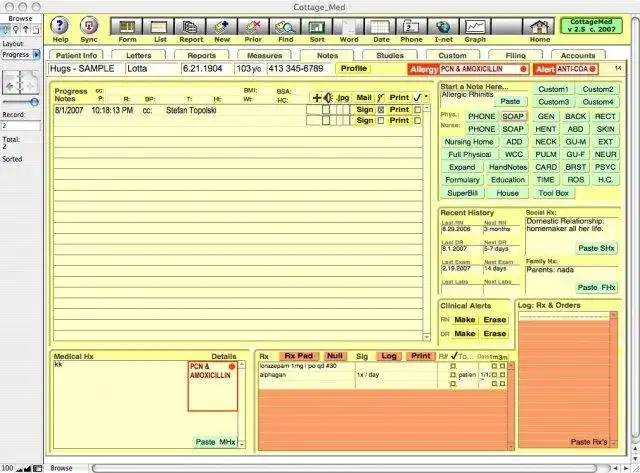Click the .jpg button in notes header
The height and width of the screenshot is (473, 640).
pyautogui.click(x=343, y=98)
